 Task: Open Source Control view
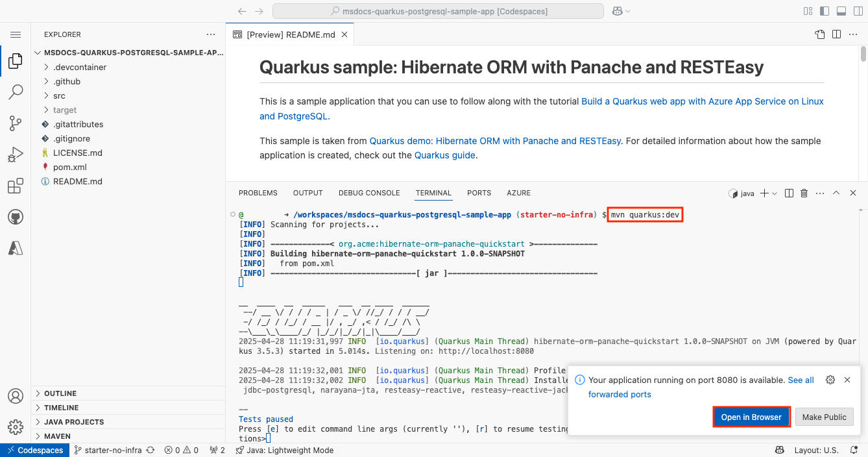pos(16,123)
